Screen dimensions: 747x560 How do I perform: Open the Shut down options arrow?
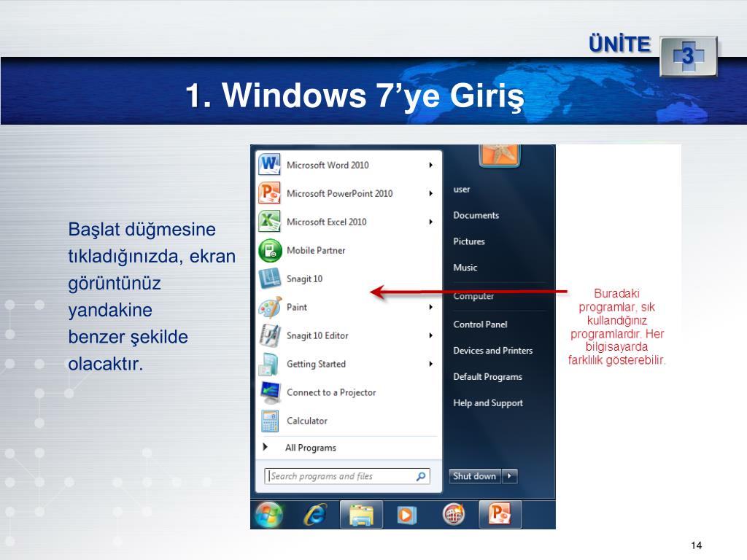(510, 476)
